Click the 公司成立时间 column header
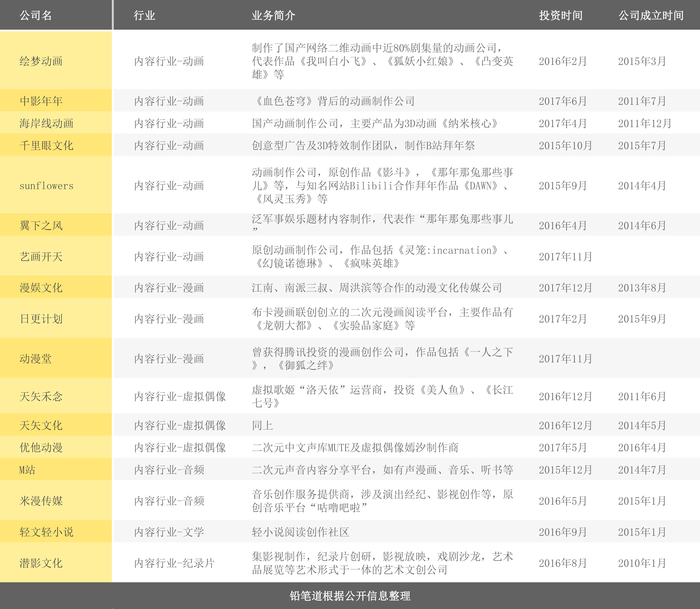700x609 pixels. tap(651, 15)
